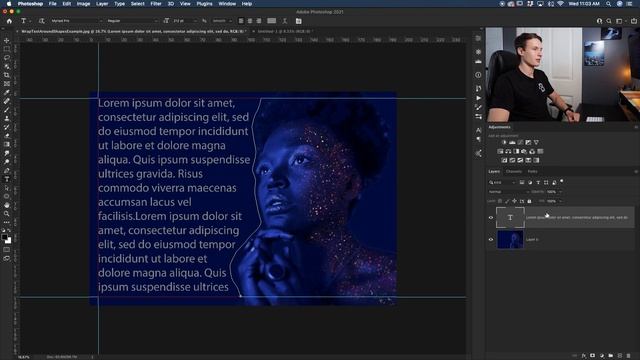
Task: Open the Type menu
Action: click(x=119, y=4)
